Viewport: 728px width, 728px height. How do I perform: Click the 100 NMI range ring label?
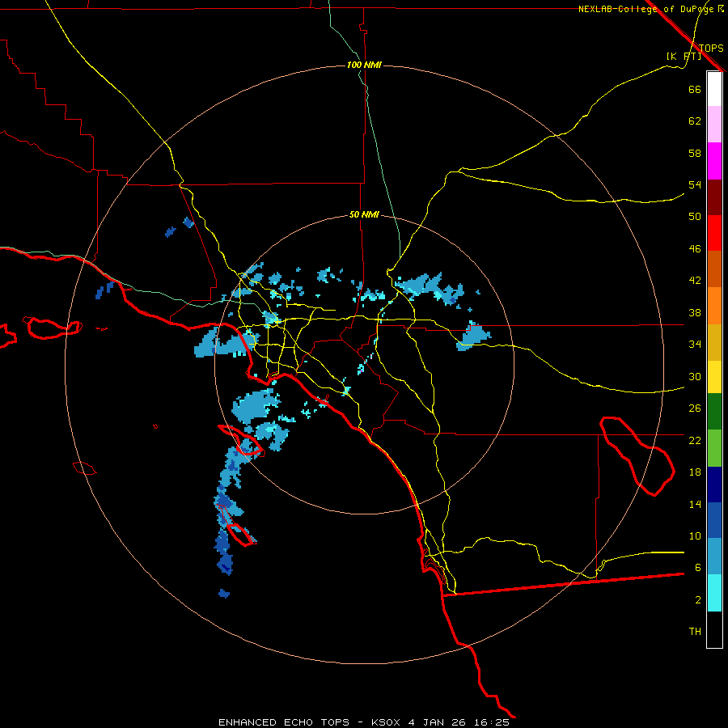click(x=364, y=65)
